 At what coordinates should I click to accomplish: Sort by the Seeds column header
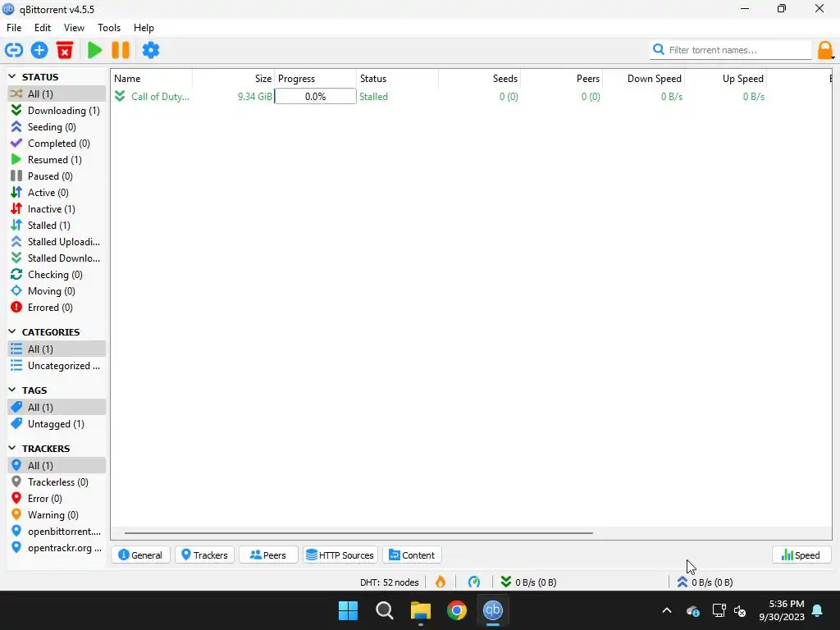(479, 79)
